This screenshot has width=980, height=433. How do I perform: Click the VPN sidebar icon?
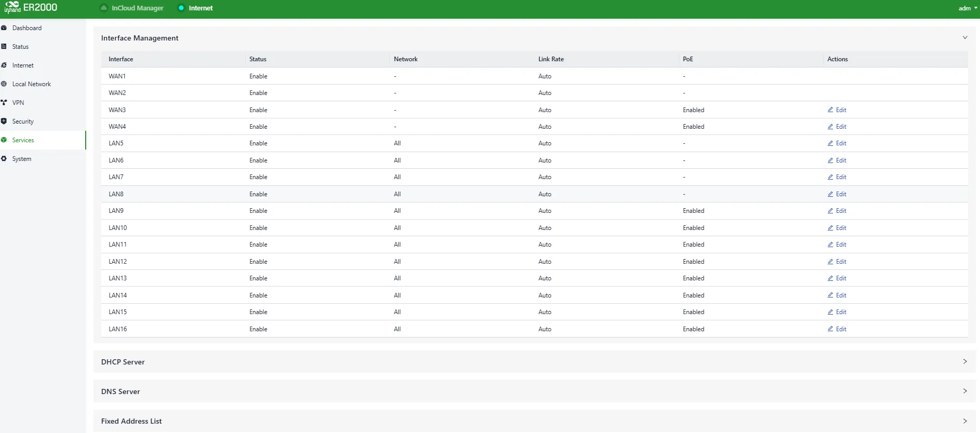[4, 102]
